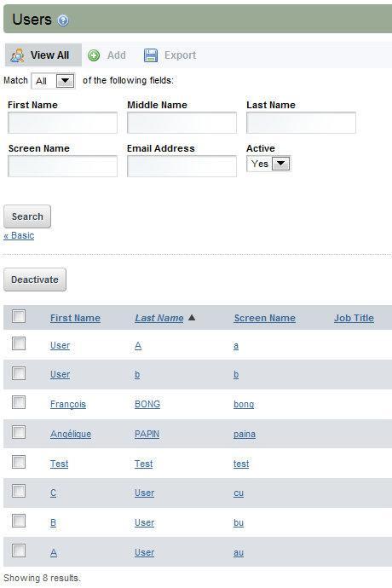Tick the checkbox for screen name au
This screenshot has width=392, height=588.
coord(19,551)
